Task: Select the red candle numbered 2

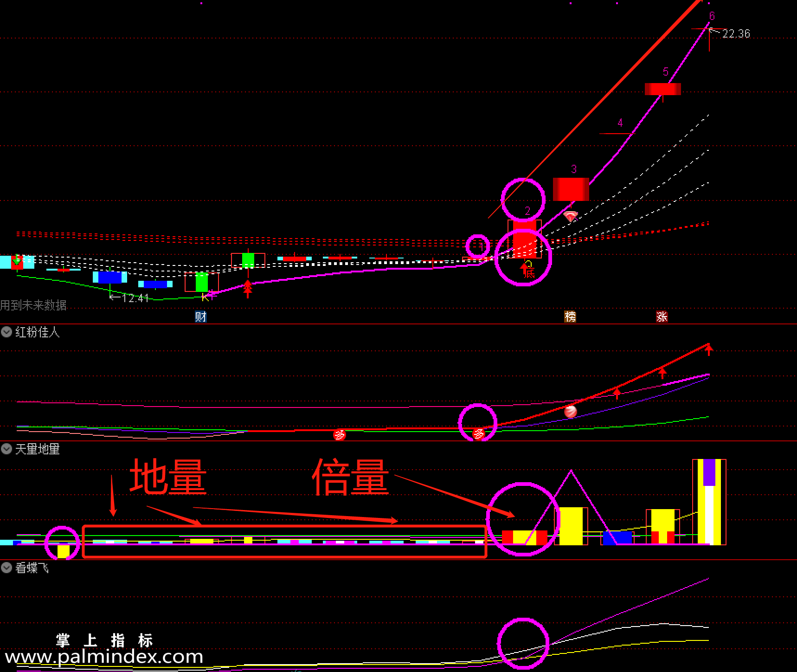Action: (x=525, y=239)
